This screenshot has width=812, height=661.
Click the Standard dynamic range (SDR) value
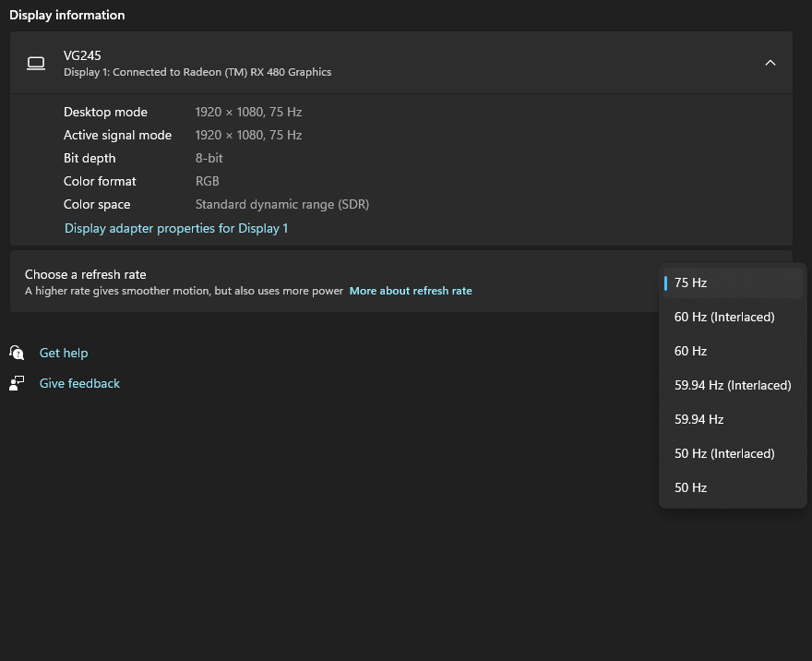(281, 204)
